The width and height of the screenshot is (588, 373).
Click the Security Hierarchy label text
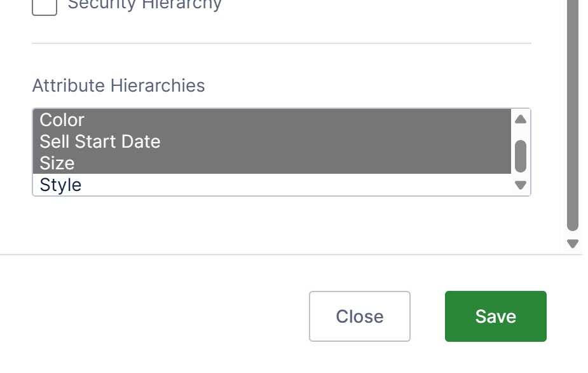click(x=143, y=4)
